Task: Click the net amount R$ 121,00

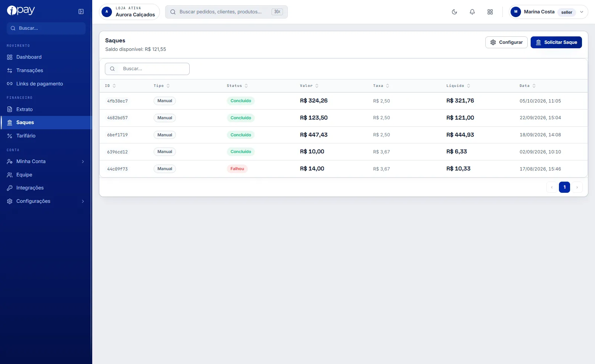Action: (460, 118)
